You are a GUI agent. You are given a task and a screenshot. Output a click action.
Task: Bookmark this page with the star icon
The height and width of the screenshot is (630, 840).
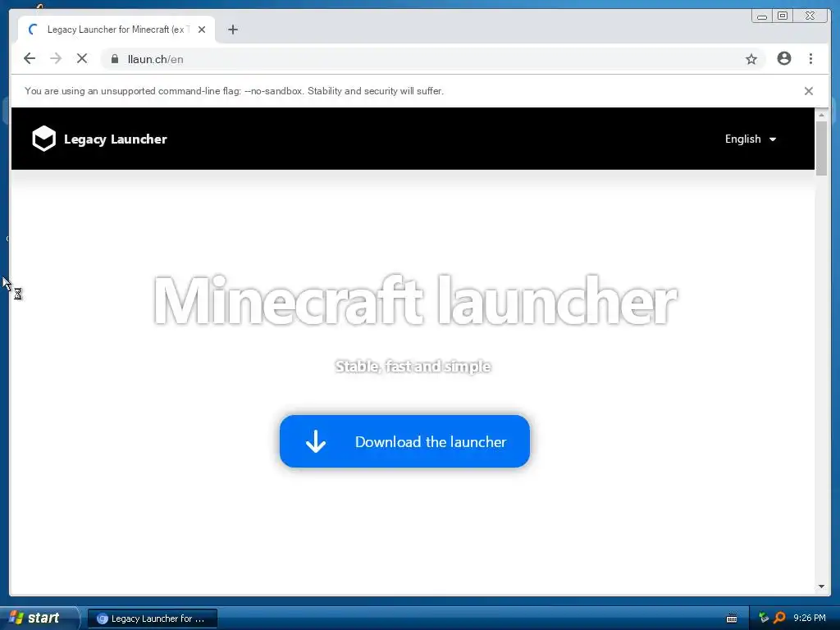pyautogui.click(x=751, y=59)
